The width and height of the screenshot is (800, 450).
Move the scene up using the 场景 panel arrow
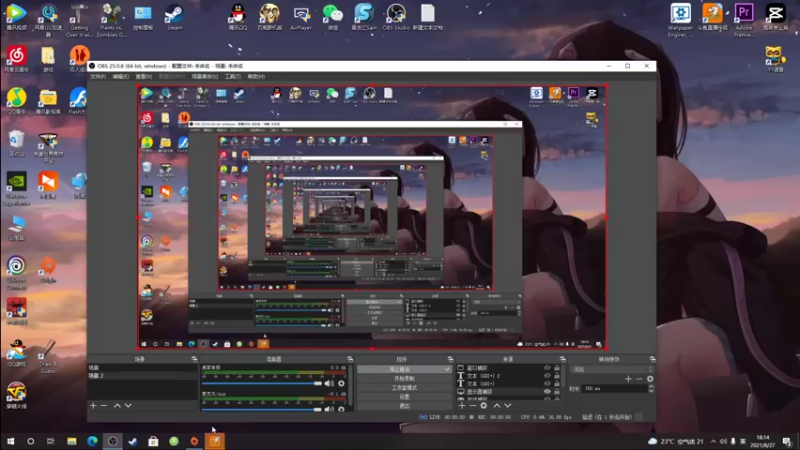click(x=117, y=406)
